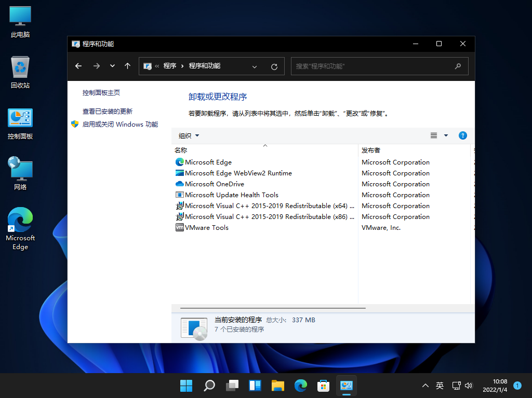532x398 pixels.
Task: Expand the 组织 dropdown menu
Action: pos(188,135)
